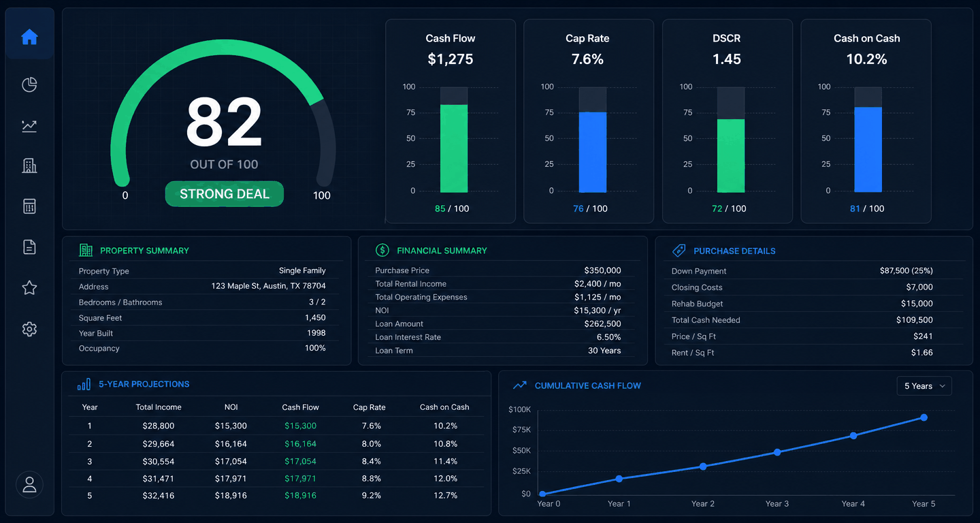Image resolution: width=980 pixels, height=523 pixels.
Task: Click the green DSCR score bar
Action: coord(731,155)
